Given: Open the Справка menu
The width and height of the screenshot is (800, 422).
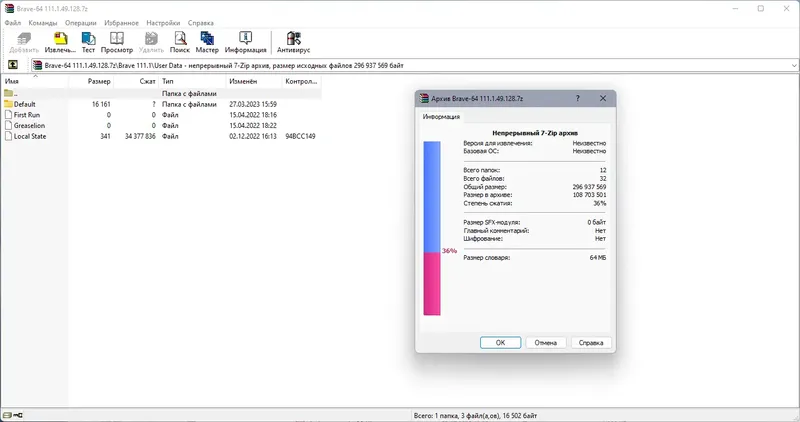Looking at the screenshot, I should (x=201, y=23).
